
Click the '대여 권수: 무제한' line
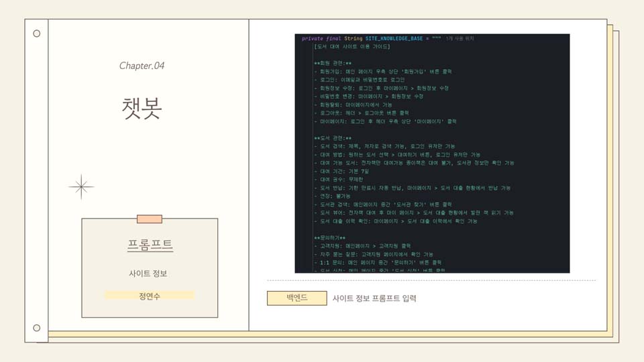(x=339, y=180)
